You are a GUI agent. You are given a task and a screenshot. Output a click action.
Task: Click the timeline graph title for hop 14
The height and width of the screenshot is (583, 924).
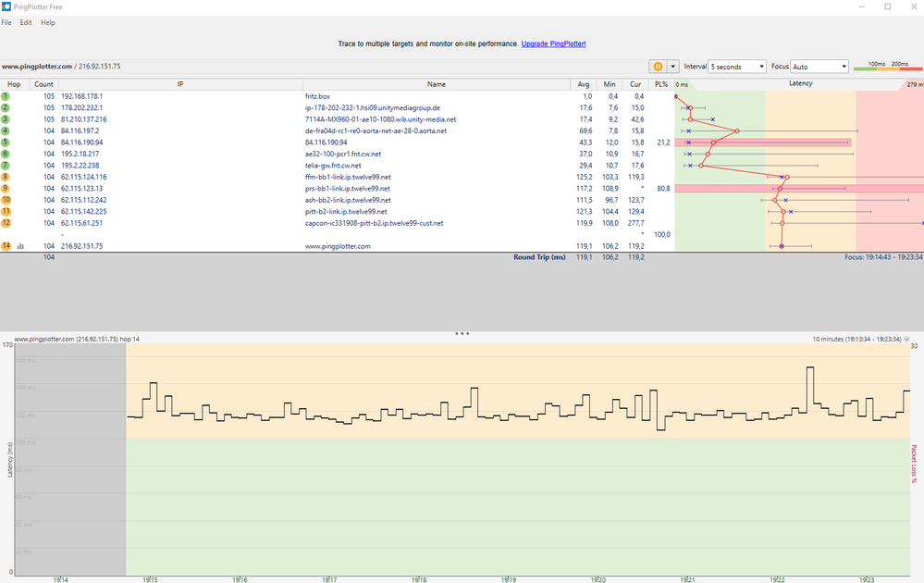[77, 339]
